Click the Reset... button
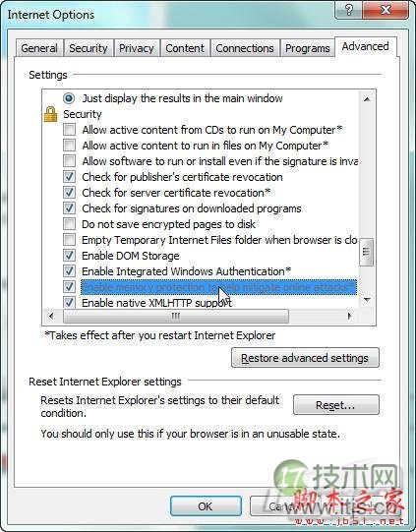The image size is (416, 532). coord(335,405)
